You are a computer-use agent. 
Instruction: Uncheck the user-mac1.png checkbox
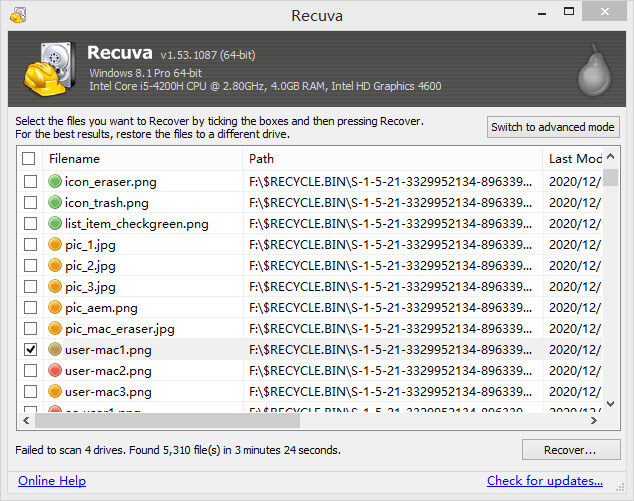click(x=30, y=350)
